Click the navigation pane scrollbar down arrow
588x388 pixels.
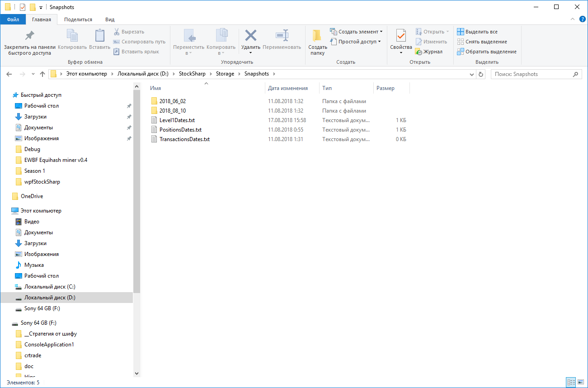[x=137, y=374]
